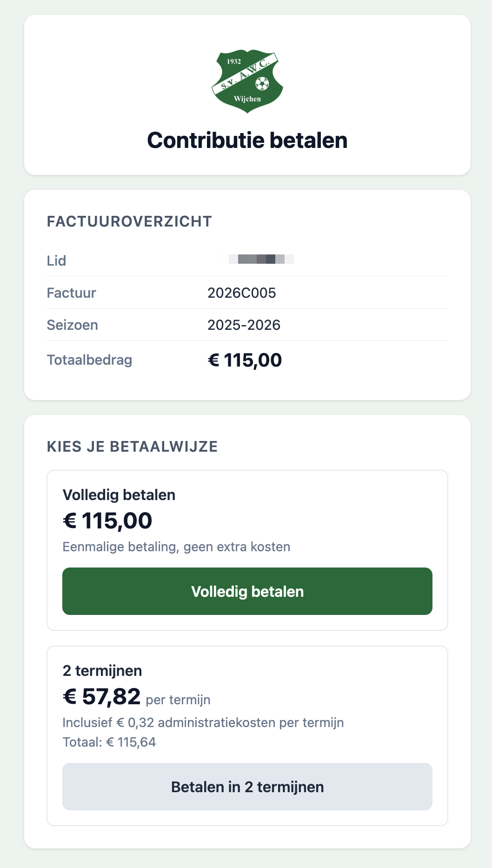Select the FACTUUROVERZICHT section title
Image resolution: width=492 pixels, height=868 pixels.
coord(129,222)
